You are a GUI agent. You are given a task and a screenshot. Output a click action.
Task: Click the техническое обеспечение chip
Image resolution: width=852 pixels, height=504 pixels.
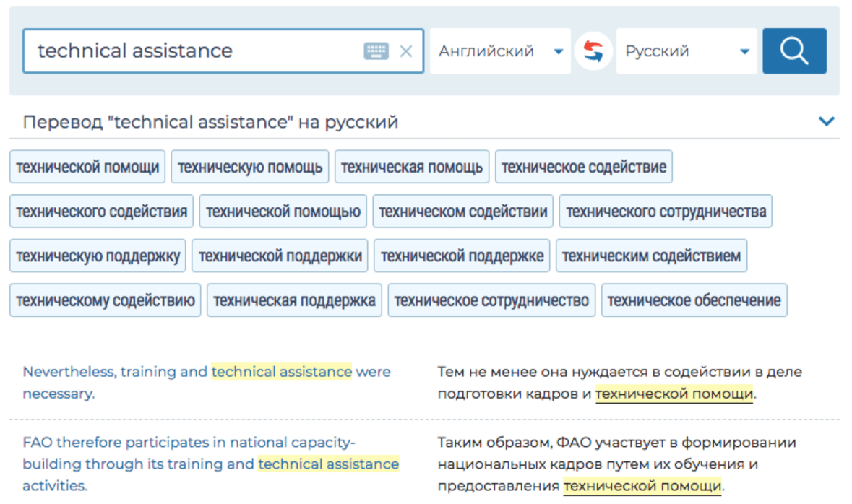[694, 300]
